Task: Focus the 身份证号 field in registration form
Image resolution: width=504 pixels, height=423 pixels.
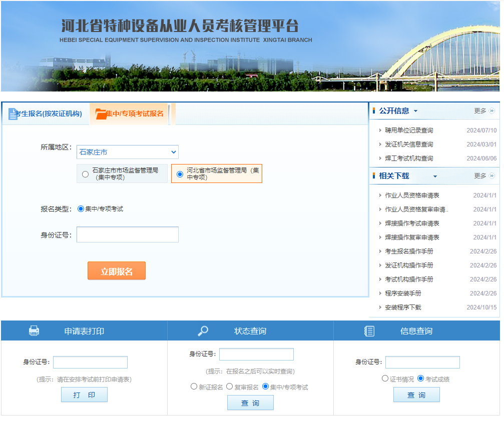Action: (x=128, y=234)
